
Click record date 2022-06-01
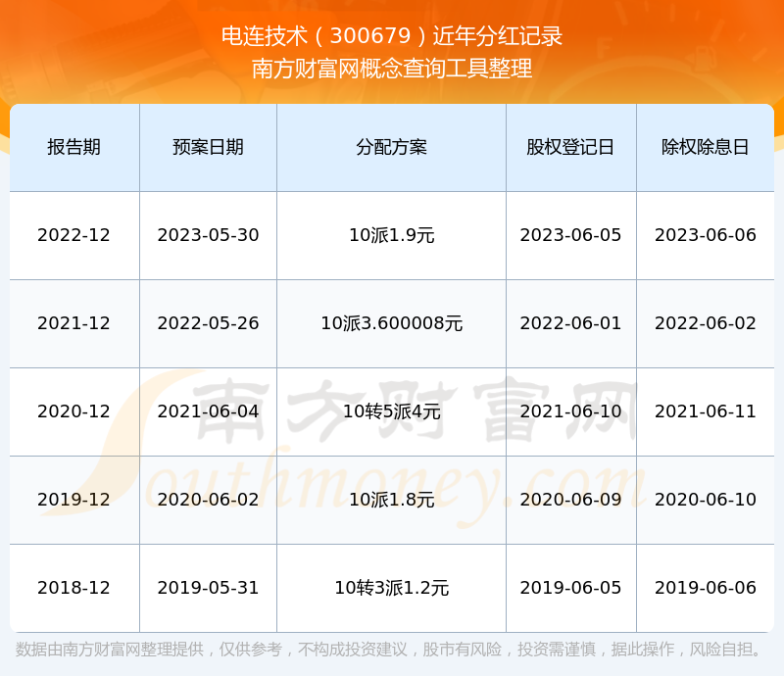click(x=570, y=323)
